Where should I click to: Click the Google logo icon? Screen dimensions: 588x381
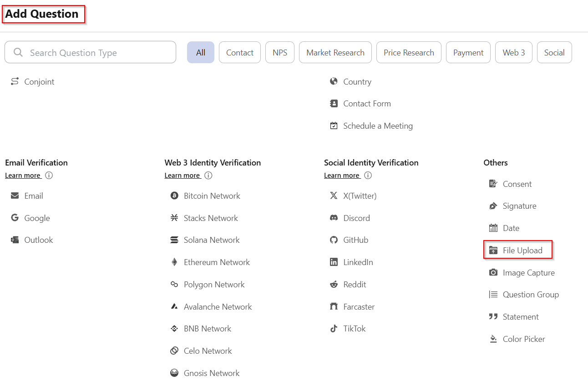15,218
